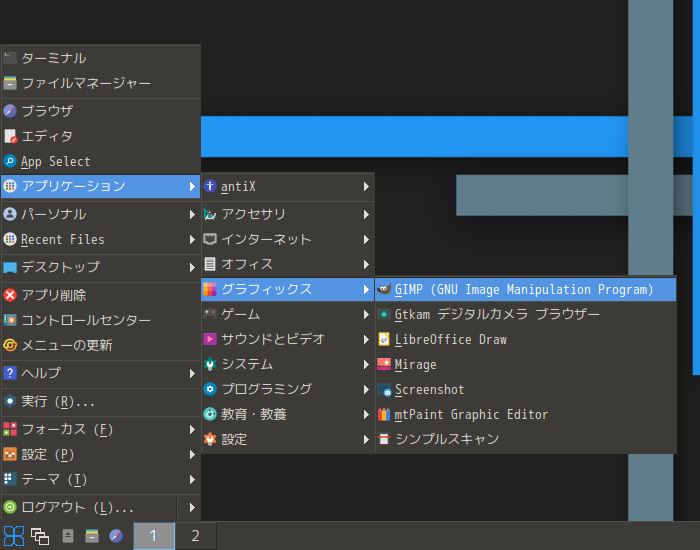Expand the antiX submenu arrow
The image size is (700, 550).
pyautogui.click(x=366, y=187)
